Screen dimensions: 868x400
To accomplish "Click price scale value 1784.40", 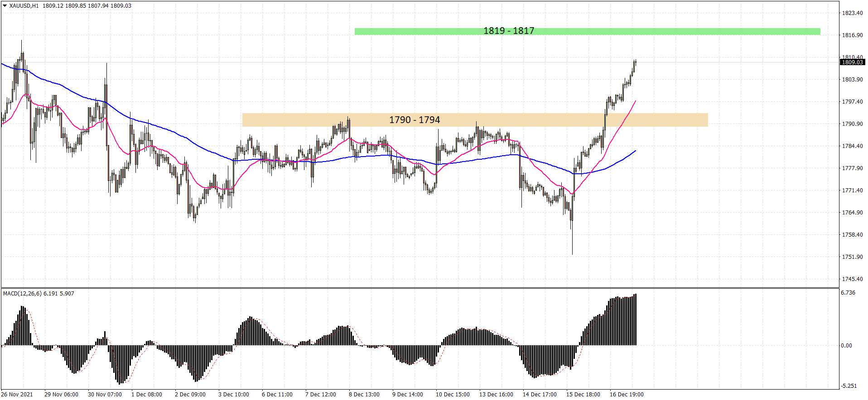I will tap(852, 146).
